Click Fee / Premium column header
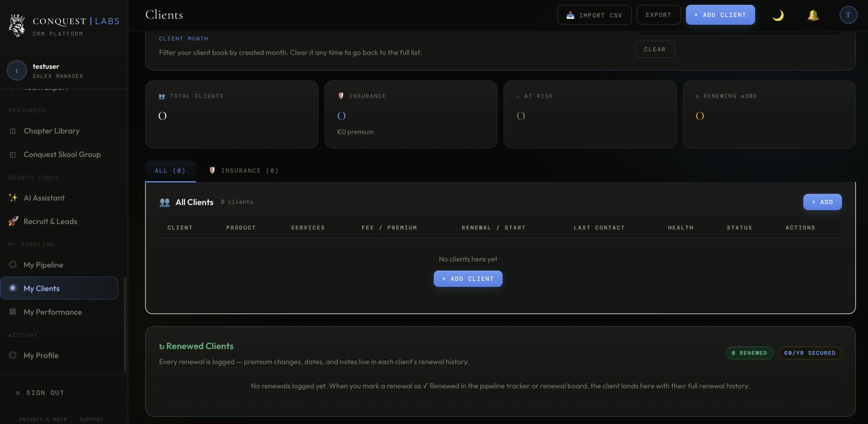 coord(389,228)
